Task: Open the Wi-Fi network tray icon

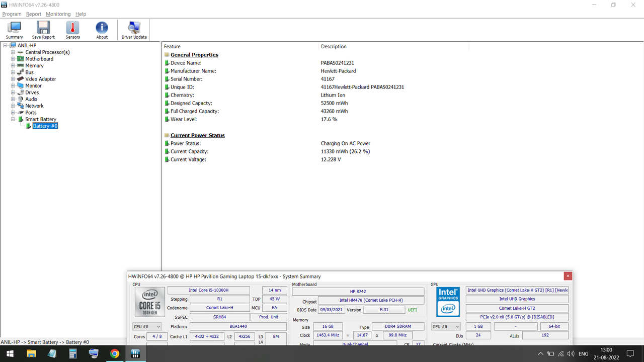Action: [561, 354]
